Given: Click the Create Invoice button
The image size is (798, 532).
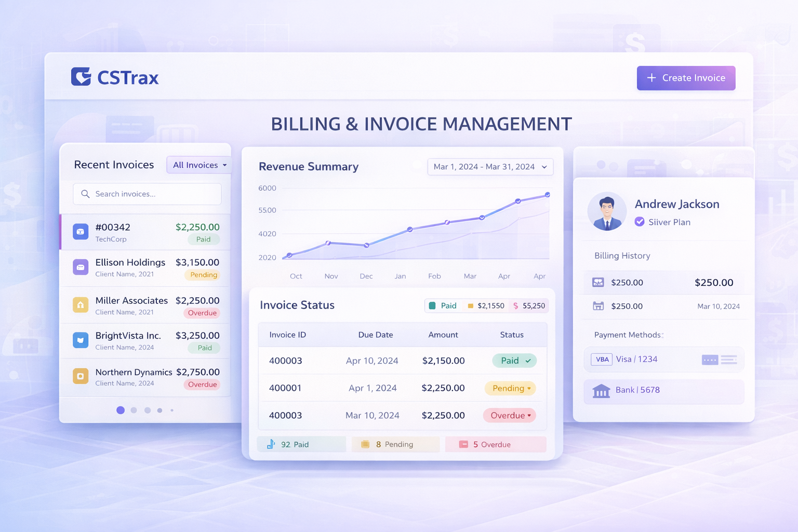Looking at the screenshot, I should coord(686,78).
